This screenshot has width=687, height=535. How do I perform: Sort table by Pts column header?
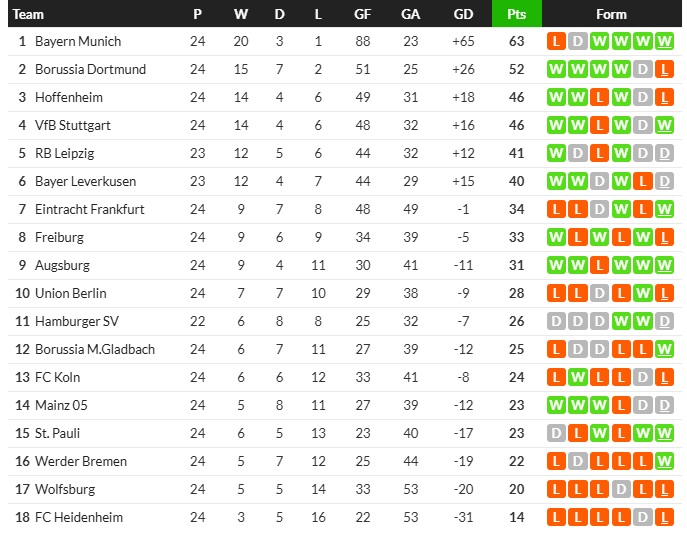516,14
